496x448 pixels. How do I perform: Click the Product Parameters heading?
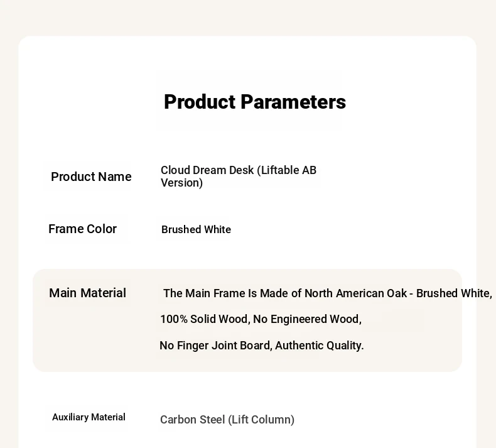click(255, 102)
